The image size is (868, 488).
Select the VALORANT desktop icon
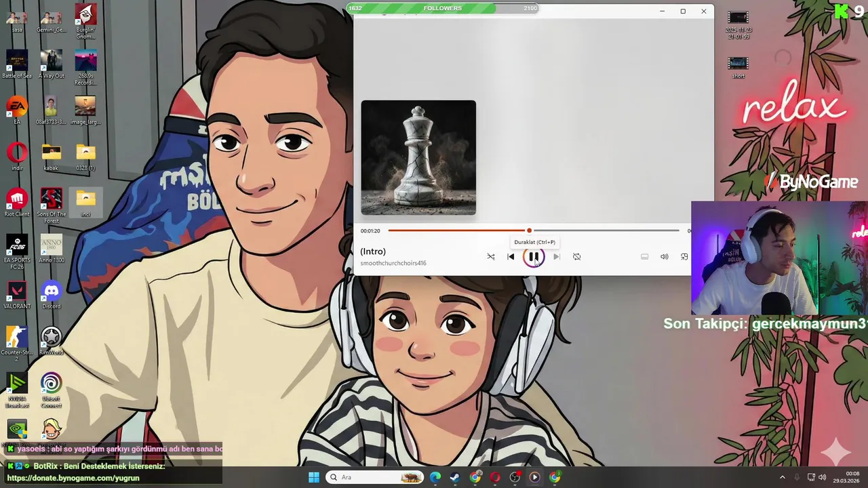(x=17, y=295)
